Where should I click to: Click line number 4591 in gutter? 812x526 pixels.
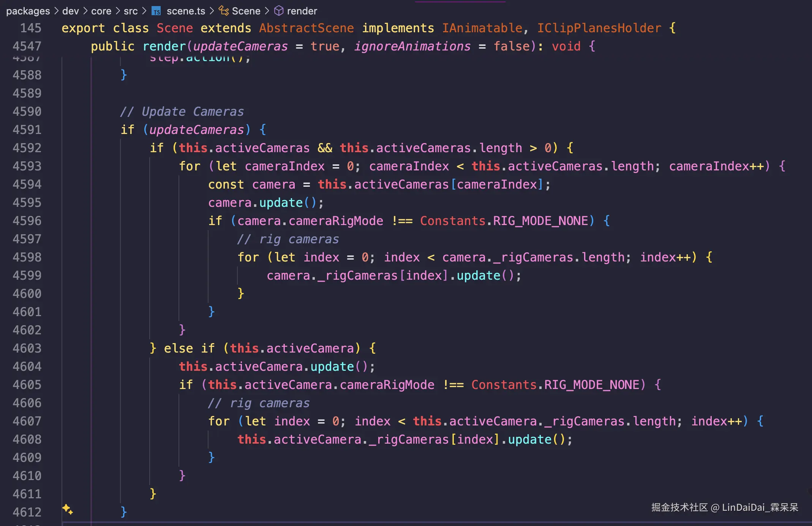[x=27, y=130]
